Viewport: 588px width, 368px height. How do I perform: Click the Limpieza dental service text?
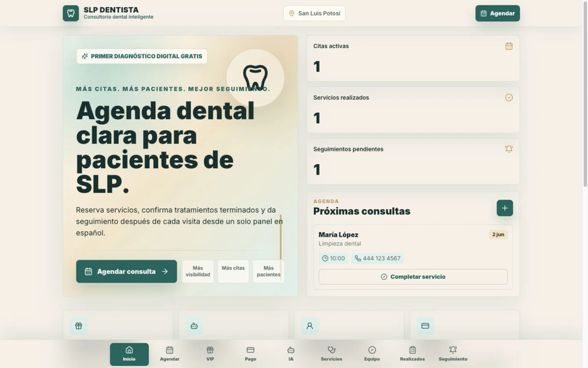point(340,244)
